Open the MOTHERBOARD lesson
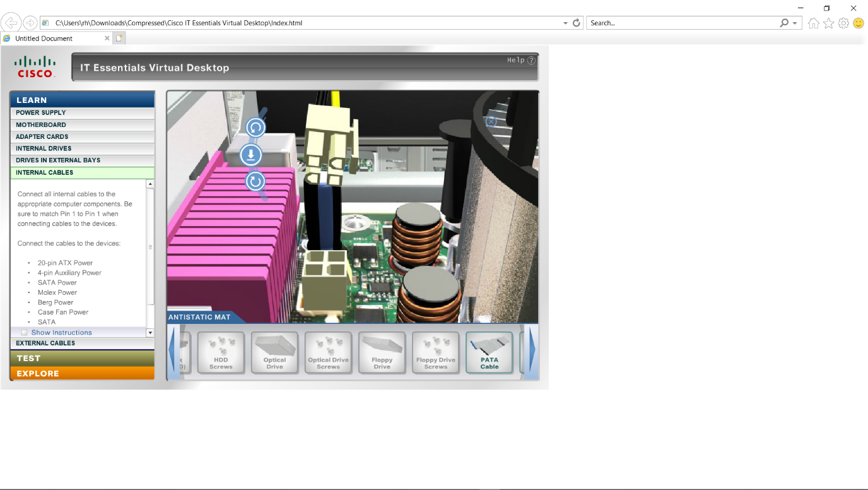This screenshot has width=868, height=490. coord(82,125)
